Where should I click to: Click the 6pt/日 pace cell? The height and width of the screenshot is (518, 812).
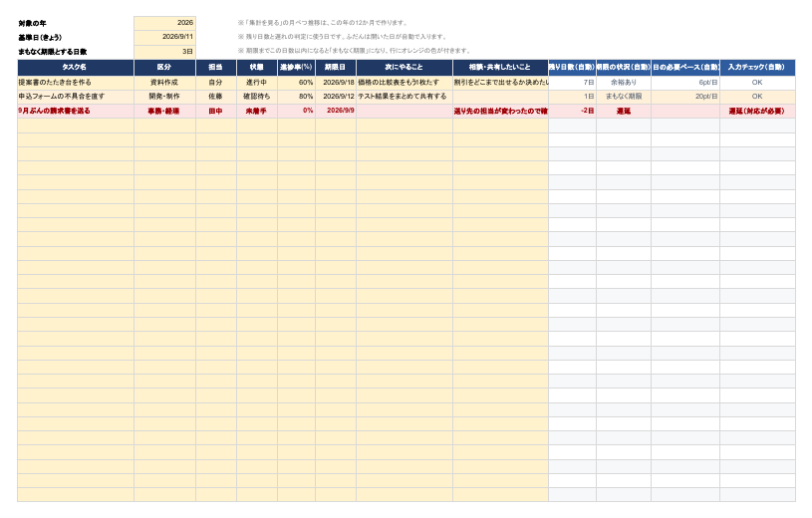click(x=685, y=83)
